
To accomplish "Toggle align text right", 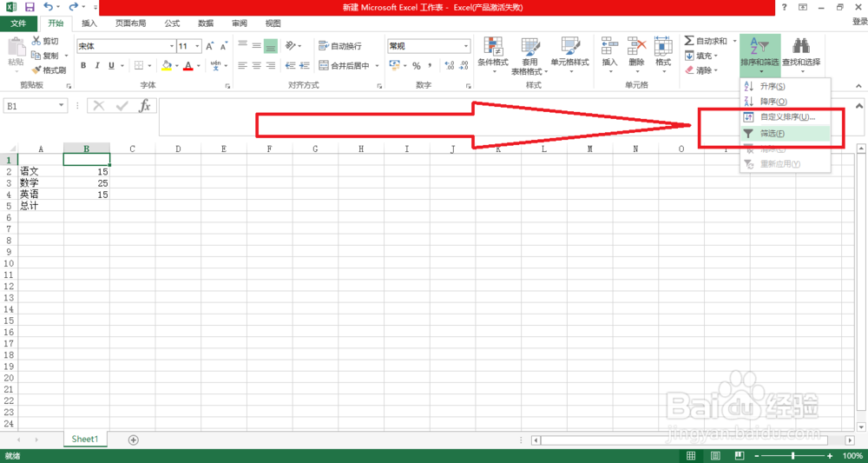I will pyautogui.click(x=271, y=65).
